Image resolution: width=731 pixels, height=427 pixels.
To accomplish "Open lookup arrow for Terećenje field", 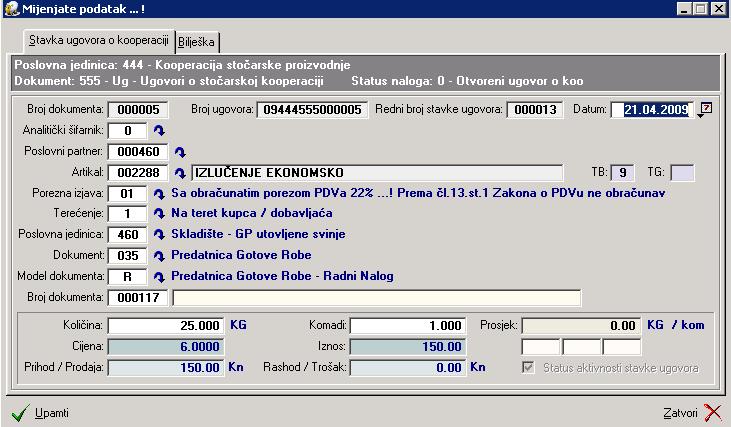I will pyautogui.click(x=159, y=214).
